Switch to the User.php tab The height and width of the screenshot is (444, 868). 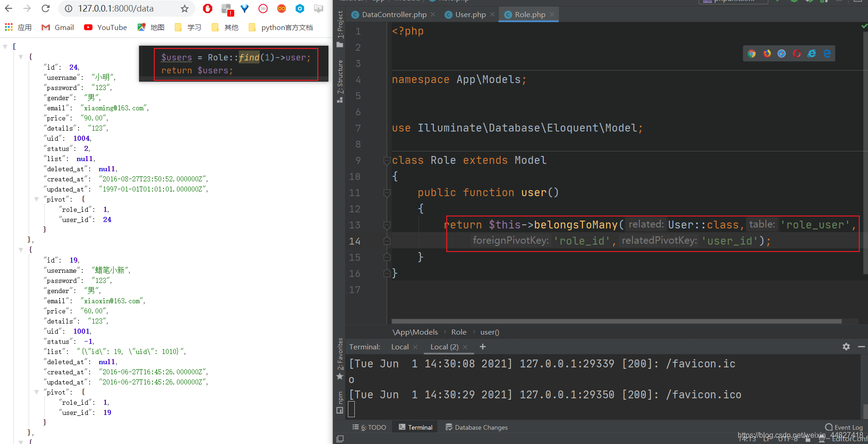point(470,14)
